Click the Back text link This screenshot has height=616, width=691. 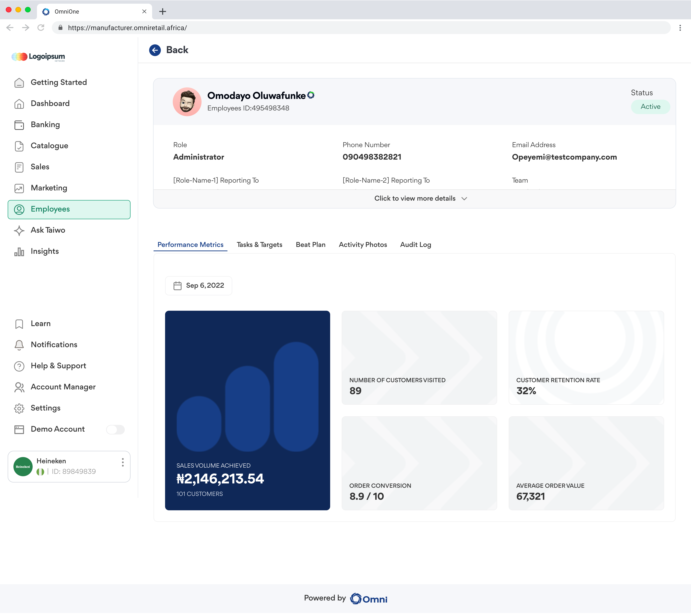(x=177, y=50)
